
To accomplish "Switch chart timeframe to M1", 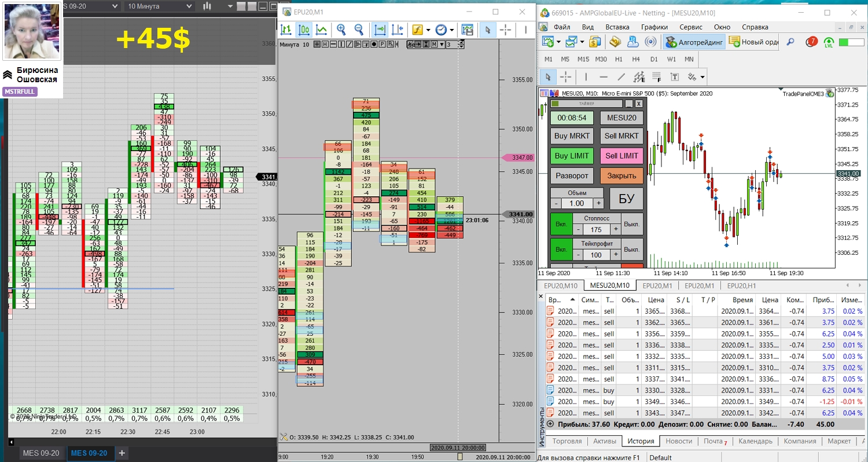I will pos(549,59).
